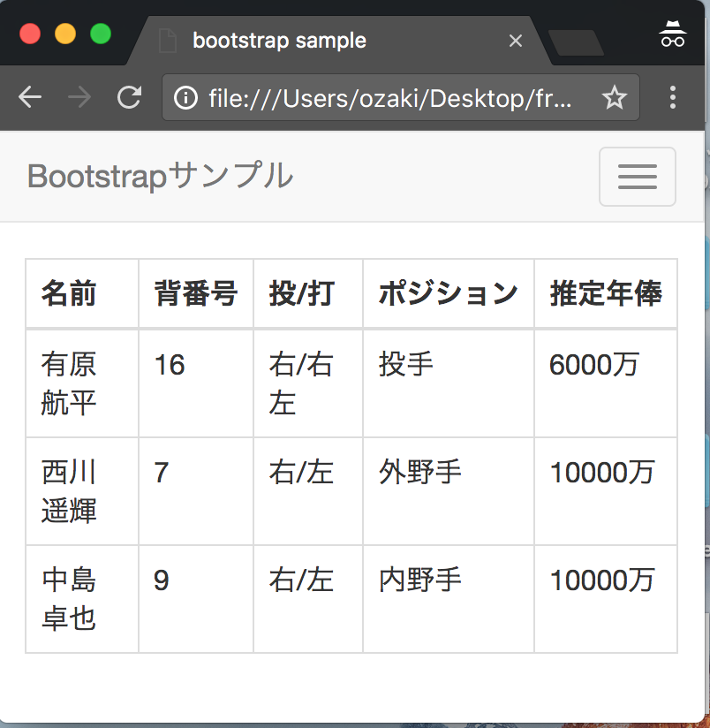The height and width of the screenshot is (728, 710).
Task: Open a new tab with the blank tab button
Action: [x=576, y=42]
